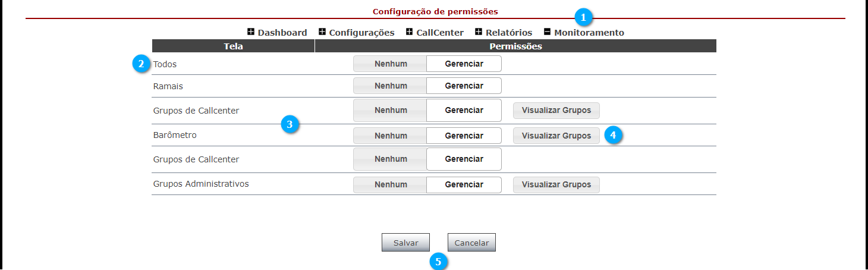Select Nenhum for Ramais
868x270 pixels.
[x=390, y=86]
